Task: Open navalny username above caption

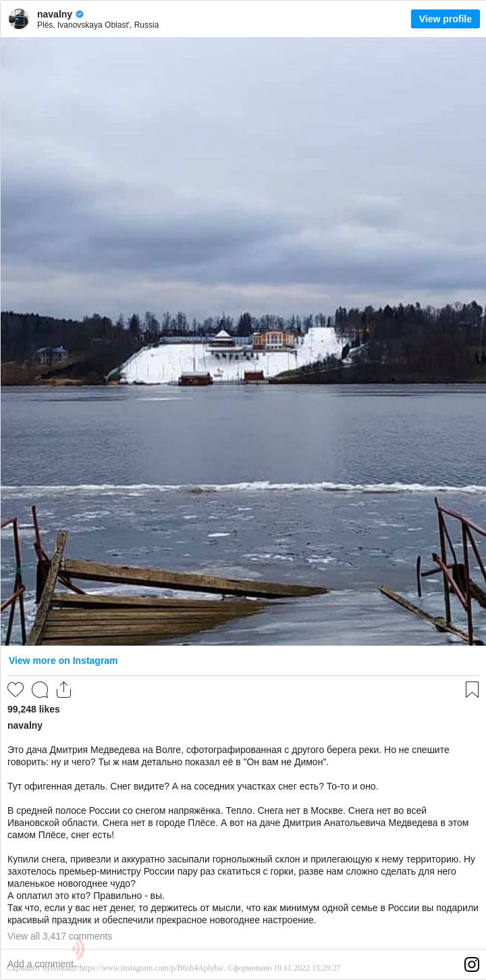Action: (x=25, y=725)
